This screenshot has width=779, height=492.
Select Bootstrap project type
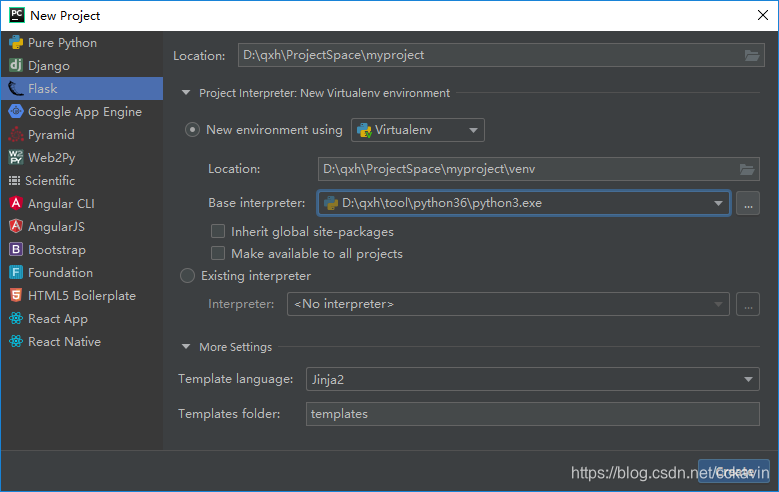[x=82, y=249]
